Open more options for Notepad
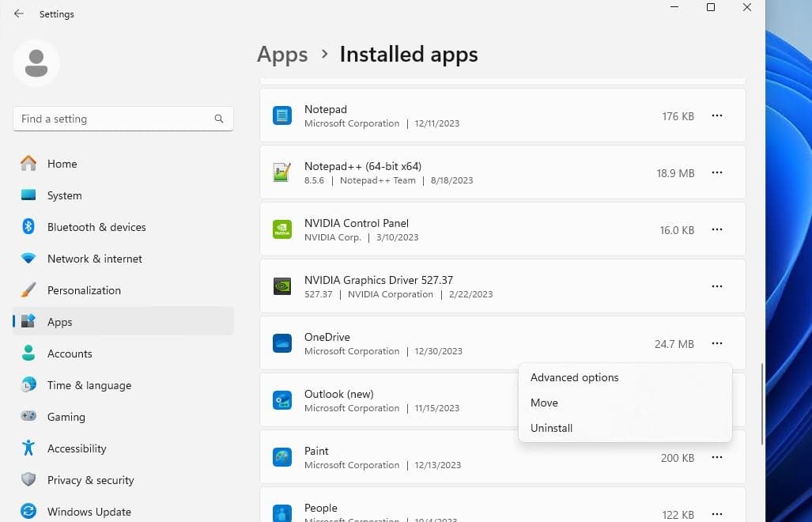The image size is (812, 522). click(716, 115)
